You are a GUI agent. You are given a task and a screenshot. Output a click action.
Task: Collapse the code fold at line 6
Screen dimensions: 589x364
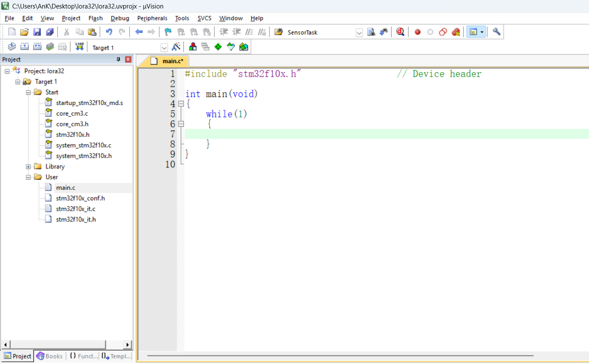tap(181, 124)
